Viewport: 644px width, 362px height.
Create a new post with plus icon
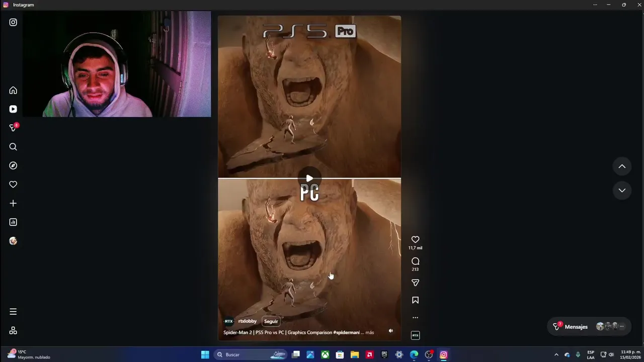[13, 203]
